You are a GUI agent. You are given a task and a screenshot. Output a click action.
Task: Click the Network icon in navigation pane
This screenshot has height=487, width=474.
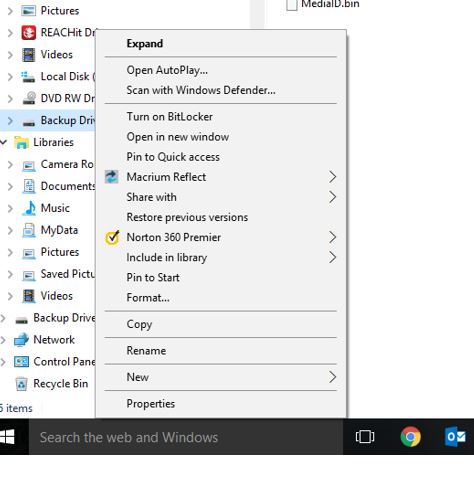[21, 340]
